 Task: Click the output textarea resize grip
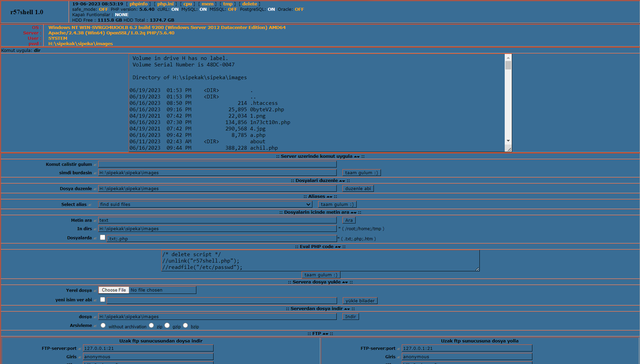(x=509, y=149)
